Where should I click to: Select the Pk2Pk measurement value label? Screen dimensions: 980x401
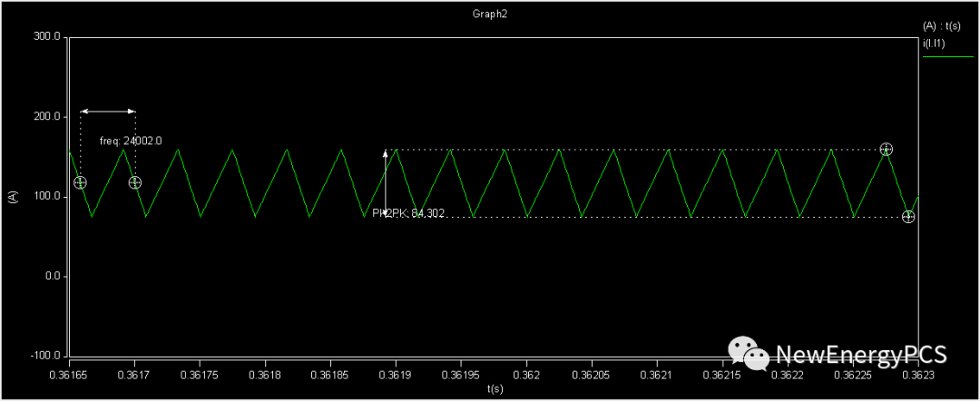click(x=407, y=213)
